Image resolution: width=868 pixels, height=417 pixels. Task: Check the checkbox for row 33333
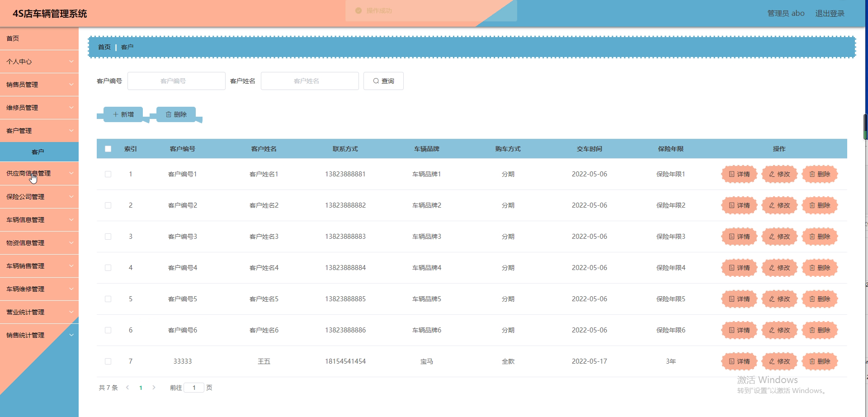[108, 361]
